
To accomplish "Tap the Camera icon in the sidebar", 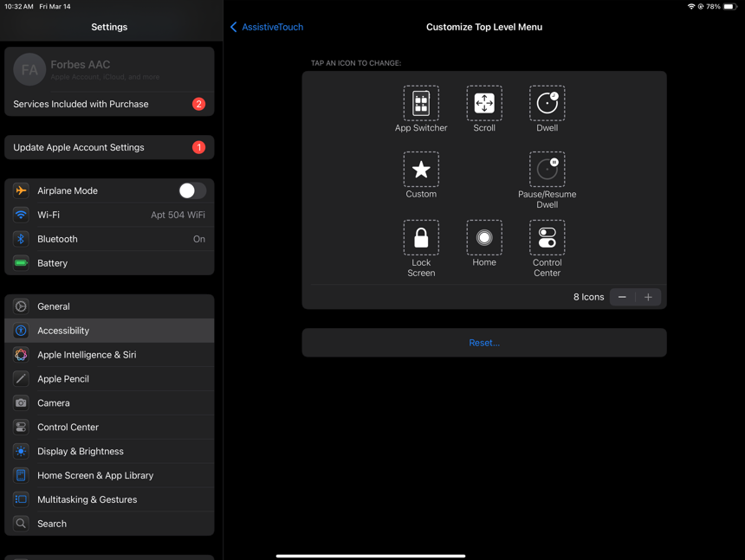I will click(x=20, y=402).
